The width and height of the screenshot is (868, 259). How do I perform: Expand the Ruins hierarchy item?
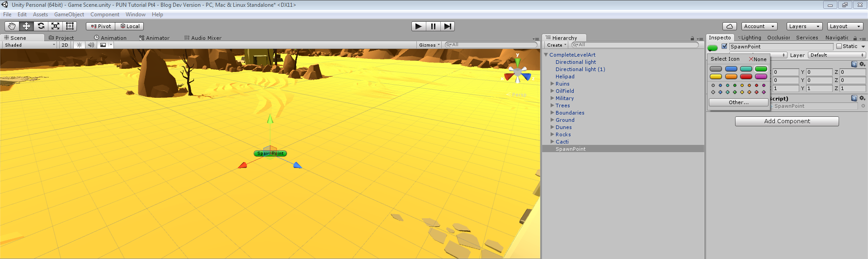coord(552,84)
